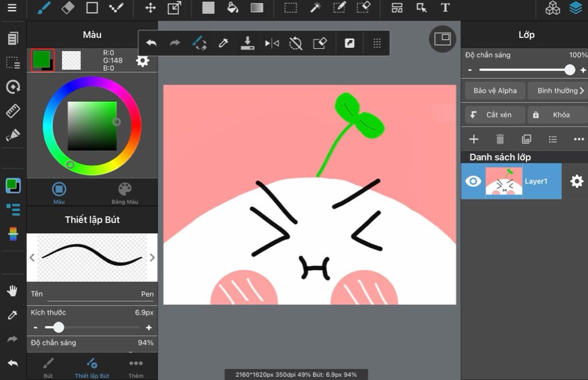Toggle the selection menu icon in left sidebar

point(13,63)
